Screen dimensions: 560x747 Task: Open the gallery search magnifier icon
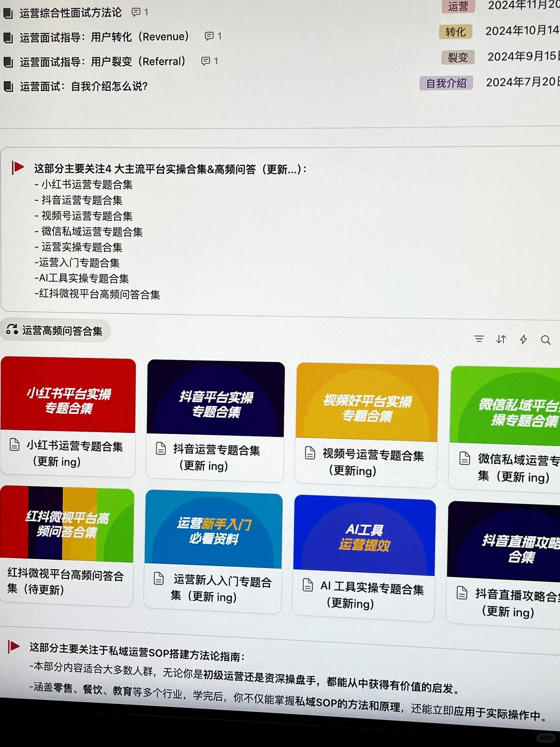545,340
